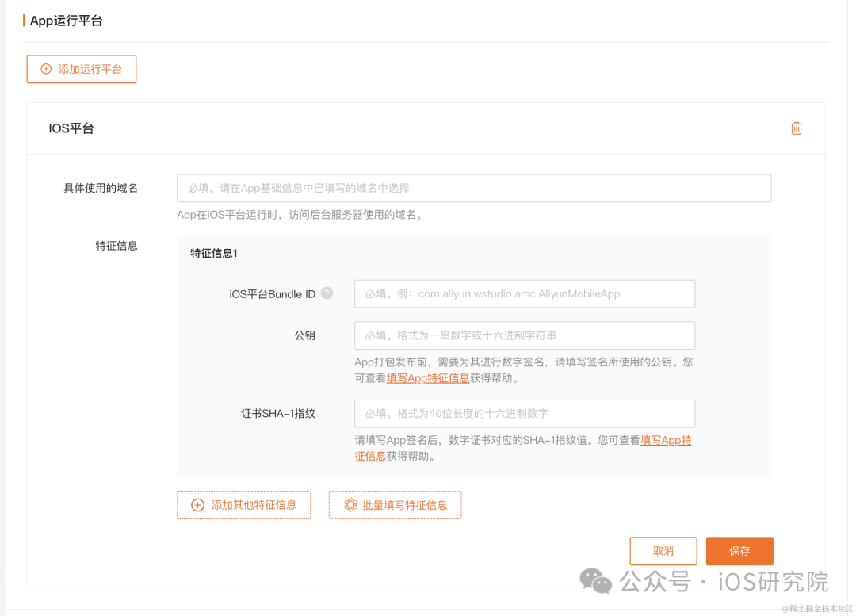Select the App运行平台 heading
Image resolution: width=856 pixels, height=616 pixels.
pos(66,21)
